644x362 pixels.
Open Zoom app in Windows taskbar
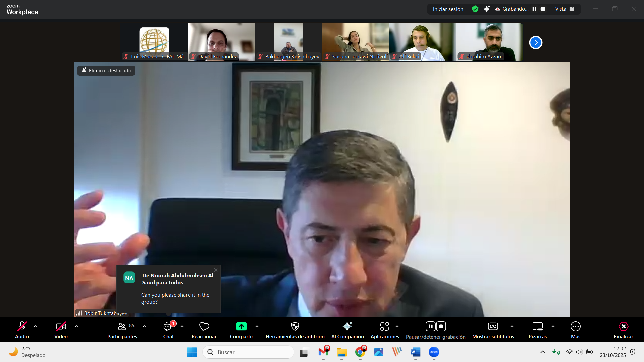(x=434, y=352)
